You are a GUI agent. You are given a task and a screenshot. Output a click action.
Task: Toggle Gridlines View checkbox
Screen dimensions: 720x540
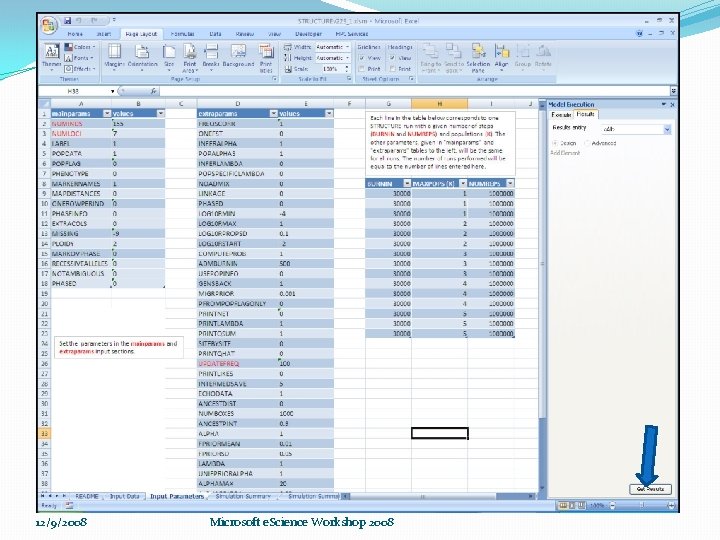[x=362, y=58]
